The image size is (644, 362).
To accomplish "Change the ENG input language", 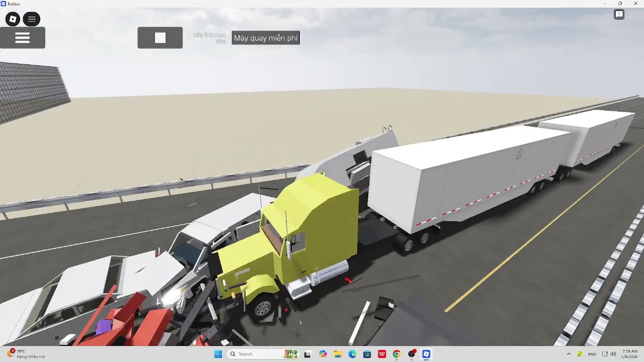I will tap(592, 354).
